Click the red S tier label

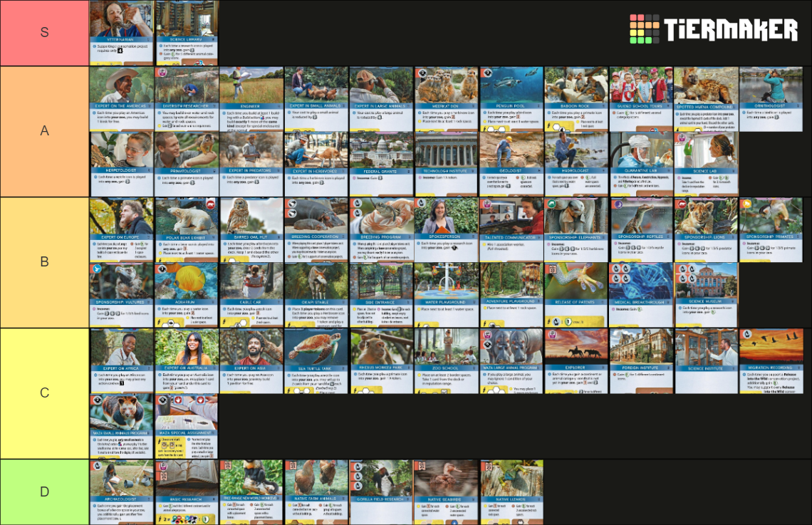[x=44, y=31]
